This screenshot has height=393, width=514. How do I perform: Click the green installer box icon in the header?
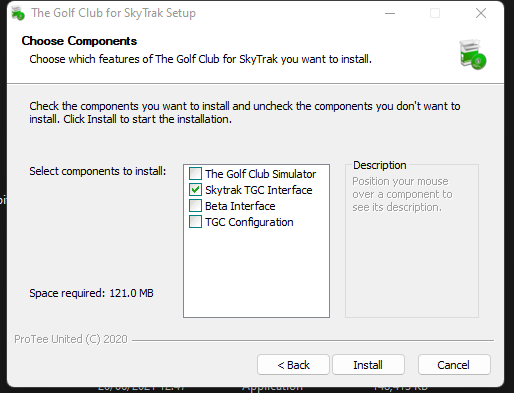(472, 55)
